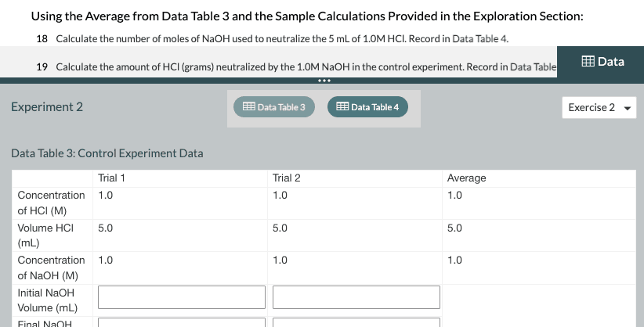Switch to Data Table 4 tab
This screenshot has height=327, width=644.
click(367, 107)
